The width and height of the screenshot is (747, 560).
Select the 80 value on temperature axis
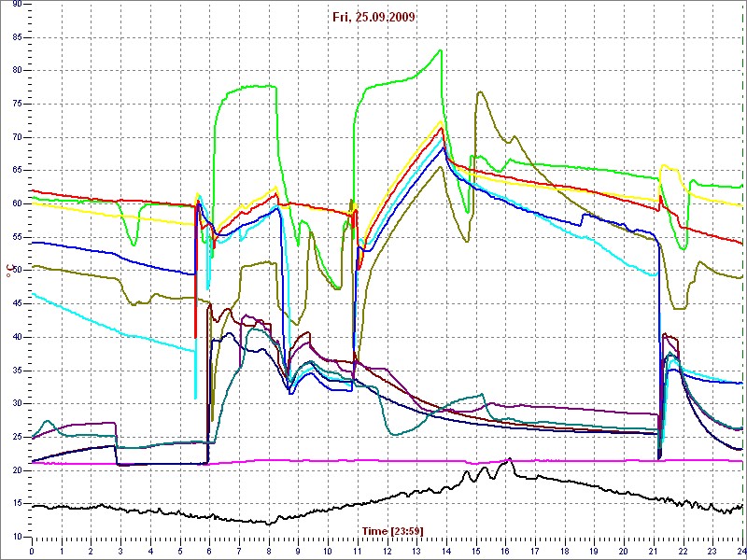16,71
